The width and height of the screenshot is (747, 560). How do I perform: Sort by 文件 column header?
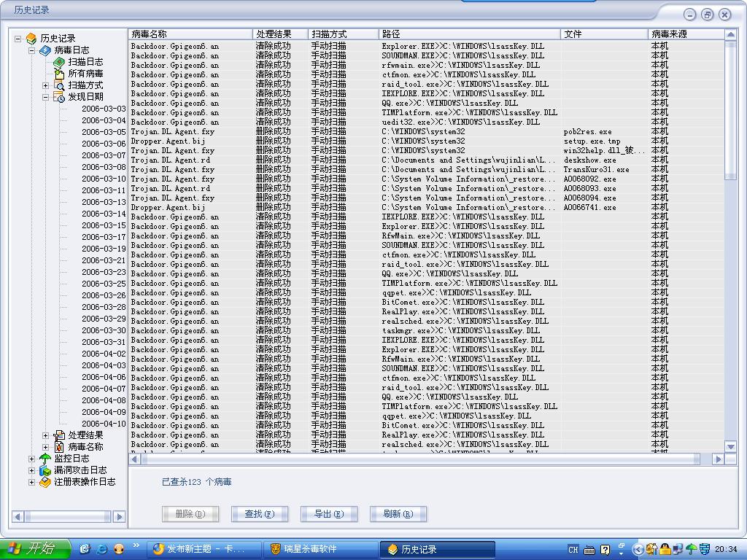point(604,34)
